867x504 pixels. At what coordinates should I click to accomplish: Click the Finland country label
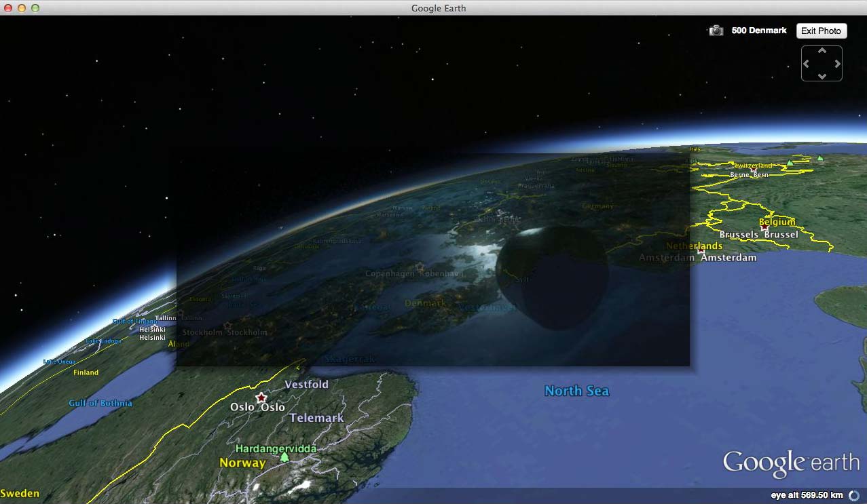86,372
